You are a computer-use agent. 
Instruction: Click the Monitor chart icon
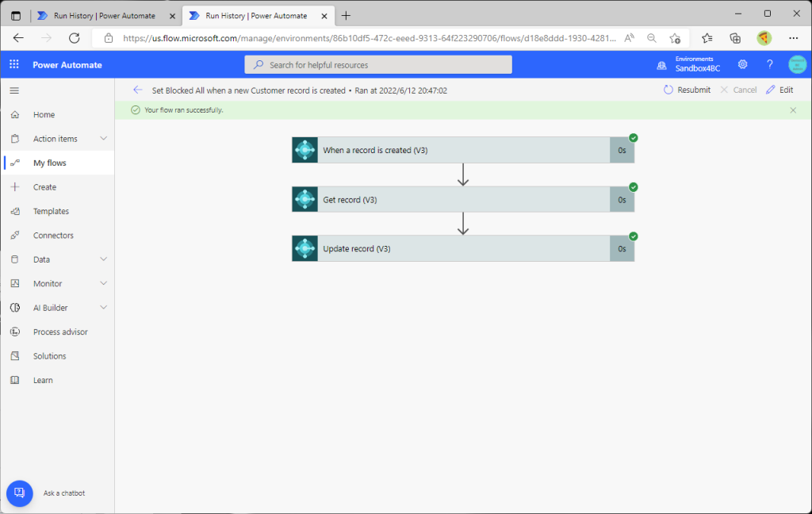click(15, 283)
